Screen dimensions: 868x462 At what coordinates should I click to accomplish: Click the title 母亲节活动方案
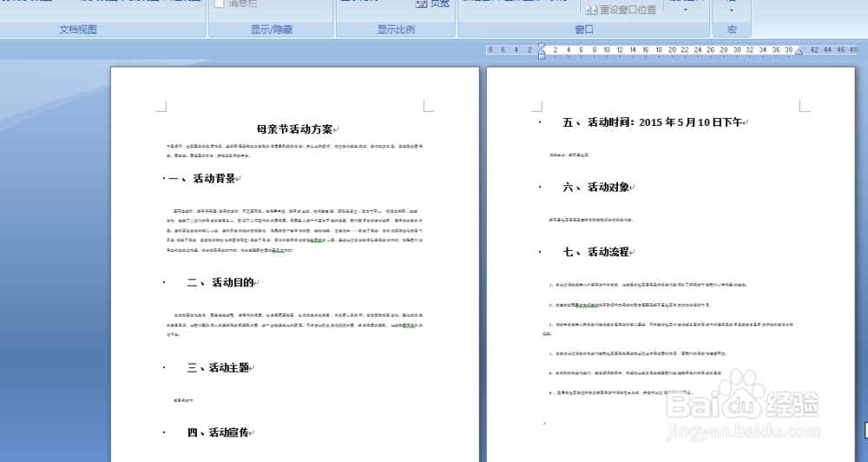(x=294, y=129)
